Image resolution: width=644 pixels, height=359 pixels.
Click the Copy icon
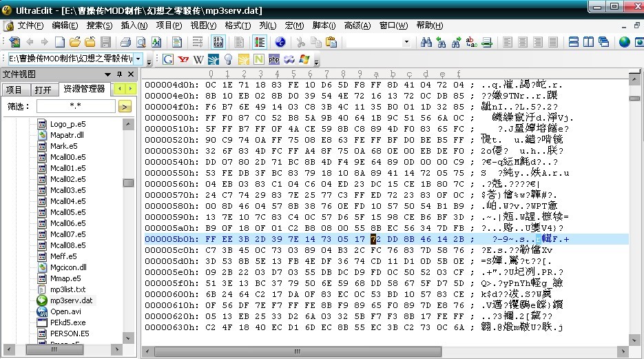coord(316,42)
